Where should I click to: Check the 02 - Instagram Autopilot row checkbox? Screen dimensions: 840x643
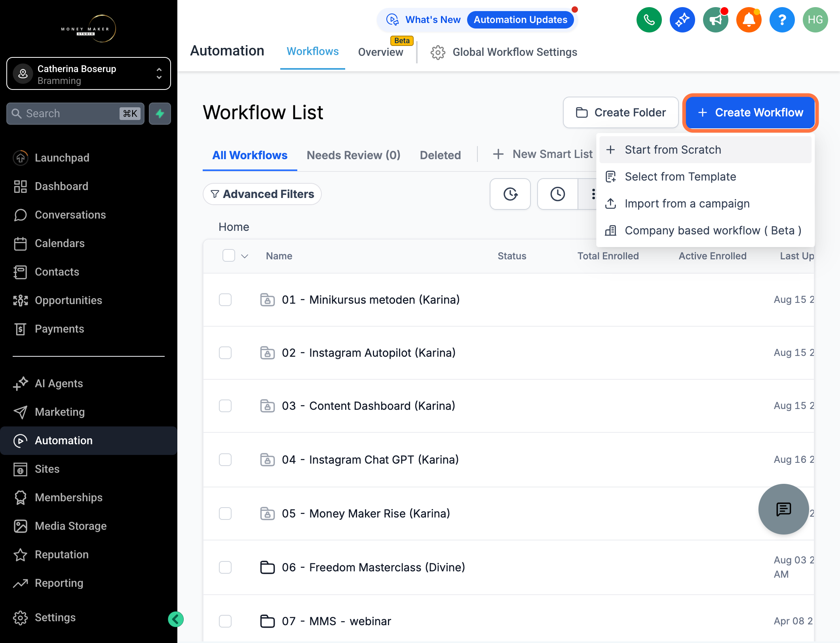tap(225, 353)
